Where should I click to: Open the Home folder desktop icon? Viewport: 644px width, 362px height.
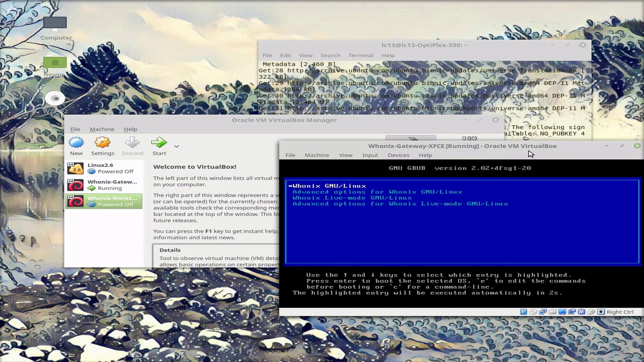(55, 66)
